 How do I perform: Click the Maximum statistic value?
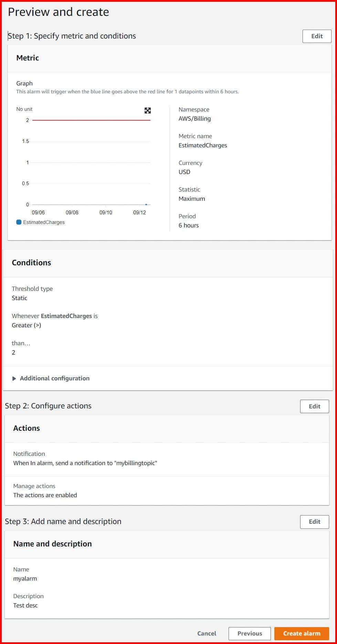pos(192,199)
